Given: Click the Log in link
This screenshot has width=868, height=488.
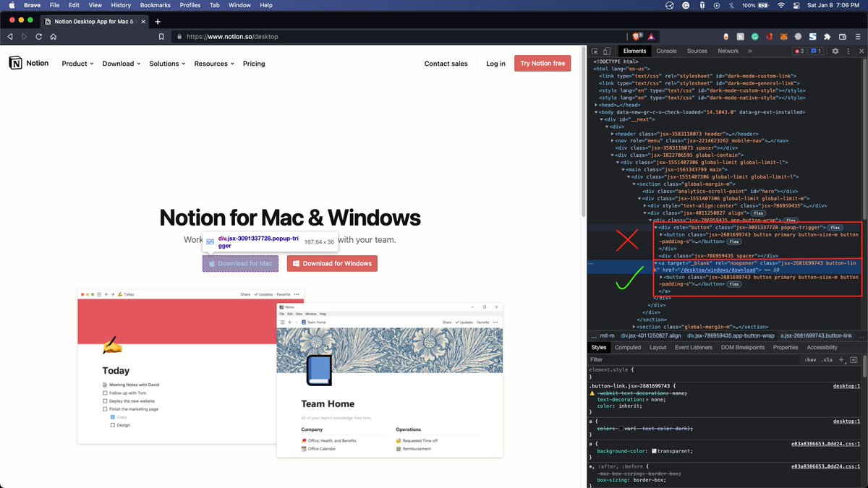Looking at the screenshot, I should (496, 64).
